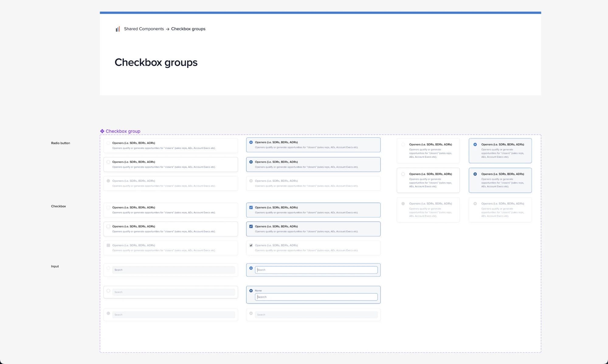
Task: Click the bar-chart logo icon in the breadcrumb
Action: pyautogui.click(x=118, y=29)
